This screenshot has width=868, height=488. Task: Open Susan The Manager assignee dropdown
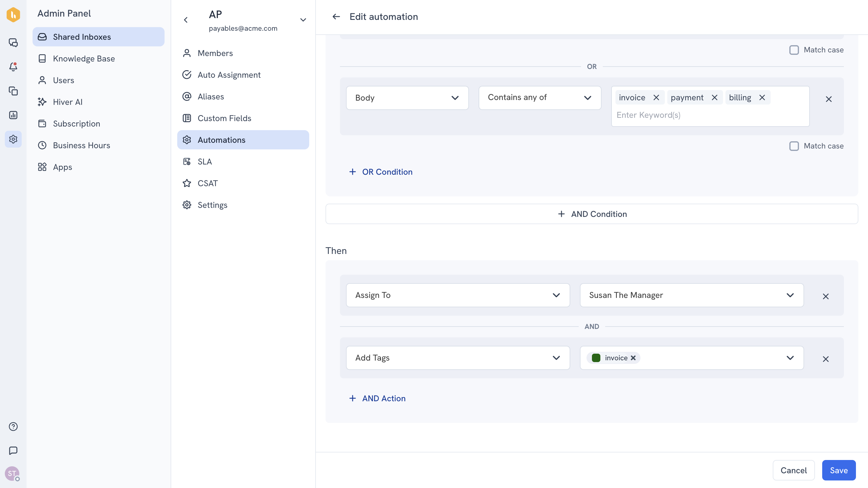click(691, 295)
